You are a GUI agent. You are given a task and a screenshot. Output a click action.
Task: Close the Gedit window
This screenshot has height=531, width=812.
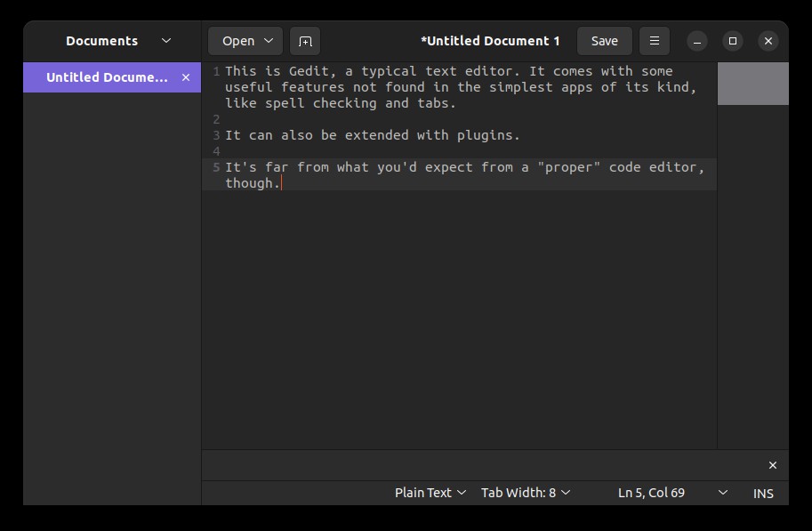pyautogui.click(x=768, y=41)
